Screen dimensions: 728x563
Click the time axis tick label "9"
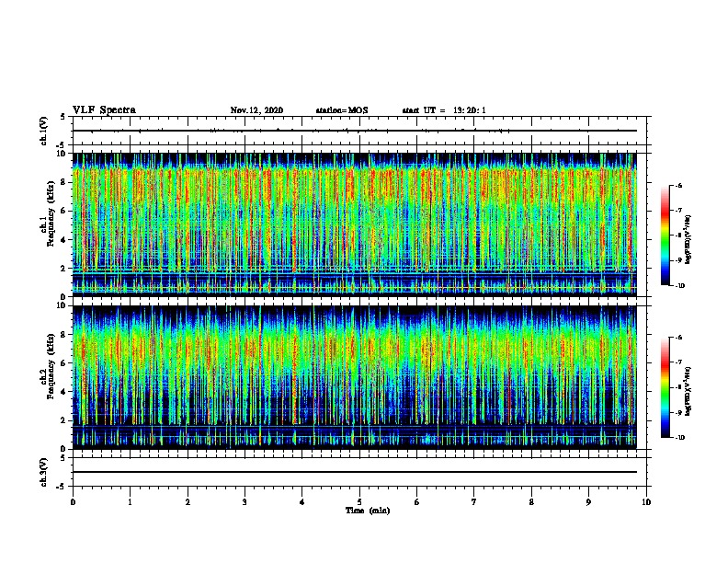pos(588,502)
